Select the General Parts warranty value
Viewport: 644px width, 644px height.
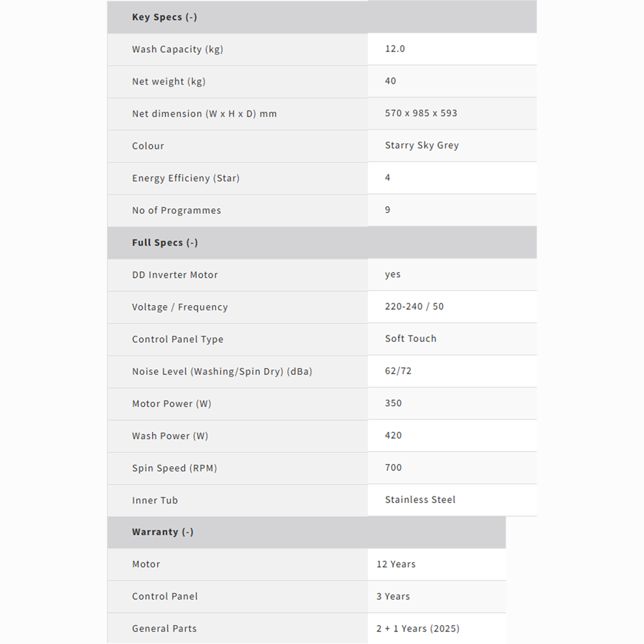(418, 629)
